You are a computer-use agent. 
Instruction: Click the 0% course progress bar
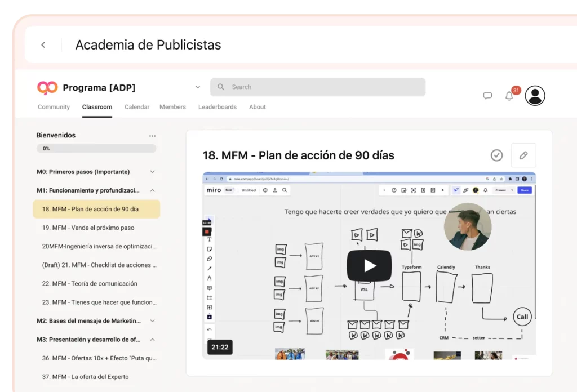tap(96, 149)
